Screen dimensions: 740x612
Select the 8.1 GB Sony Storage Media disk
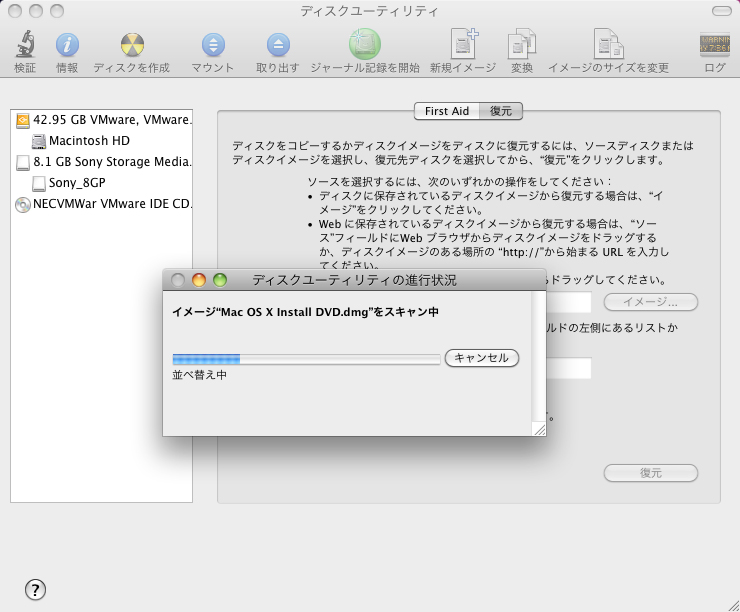(x=101, y=162)
